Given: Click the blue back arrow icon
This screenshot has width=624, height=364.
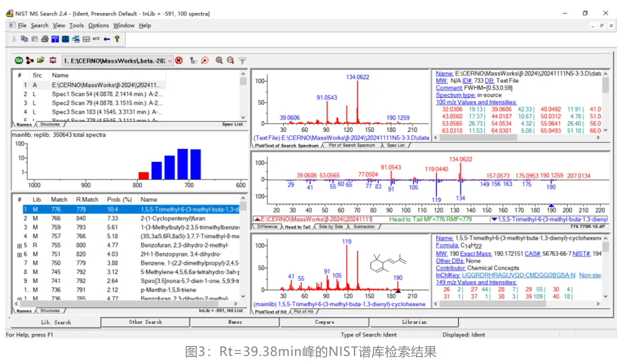Looking at the screenshot, I should 106,39.
